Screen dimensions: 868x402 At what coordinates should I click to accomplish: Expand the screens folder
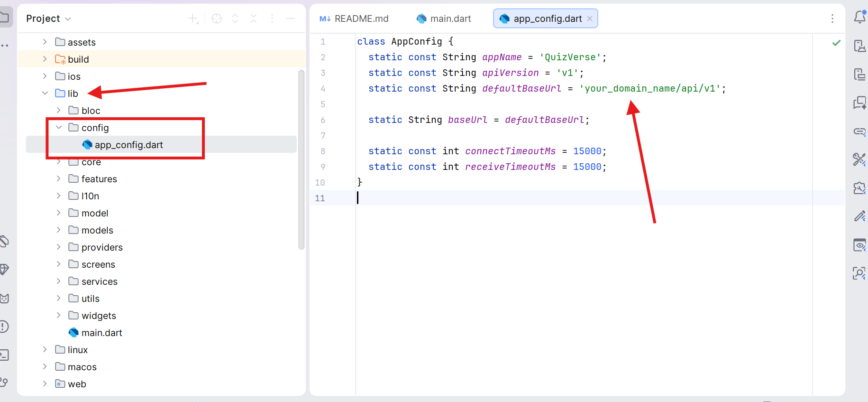(59, 264)
